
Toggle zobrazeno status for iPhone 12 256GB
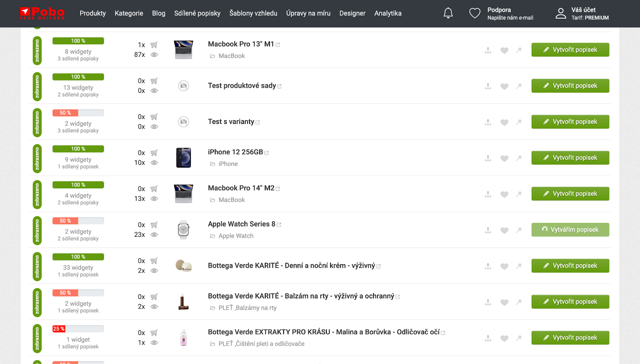[x=37, y=159]
